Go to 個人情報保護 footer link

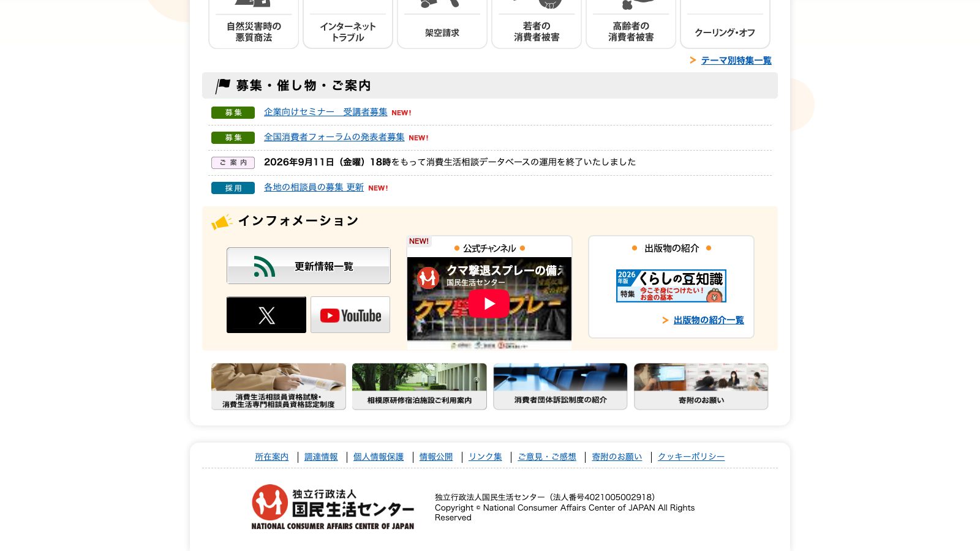[379, 457]
